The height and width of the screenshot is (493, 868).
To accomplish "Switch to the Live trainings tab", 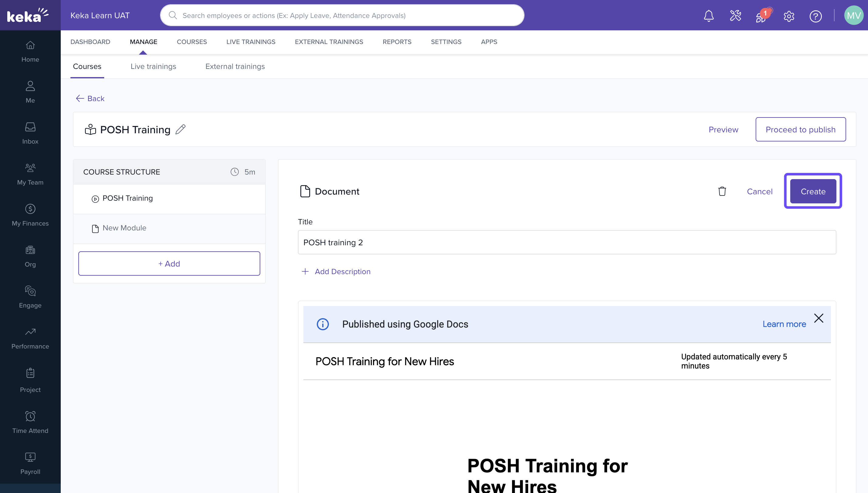I will point(153,66).
